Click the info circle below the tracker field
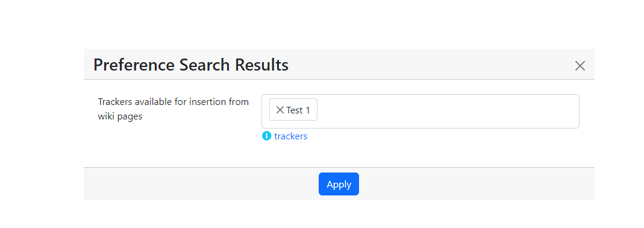The image size is (644, 228). click(266, 136)
